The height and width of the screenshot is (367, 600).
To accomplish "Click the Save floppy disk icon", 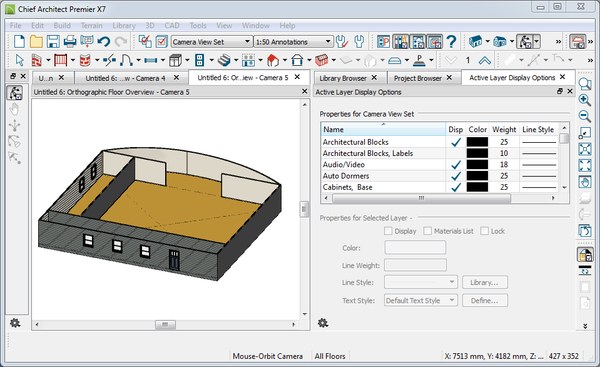I will (x=53, y=41).
